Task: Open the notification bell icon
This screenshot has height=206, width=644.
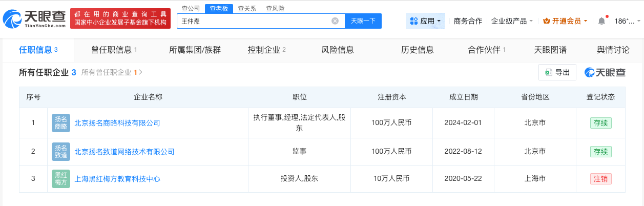Action: click(601, 21)
